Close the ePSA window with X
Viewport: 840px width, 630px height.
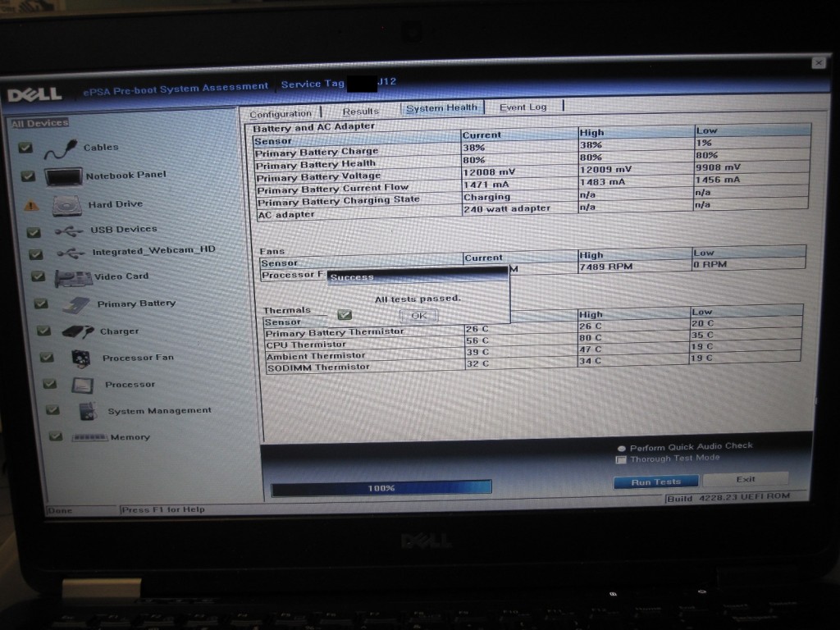818,62
